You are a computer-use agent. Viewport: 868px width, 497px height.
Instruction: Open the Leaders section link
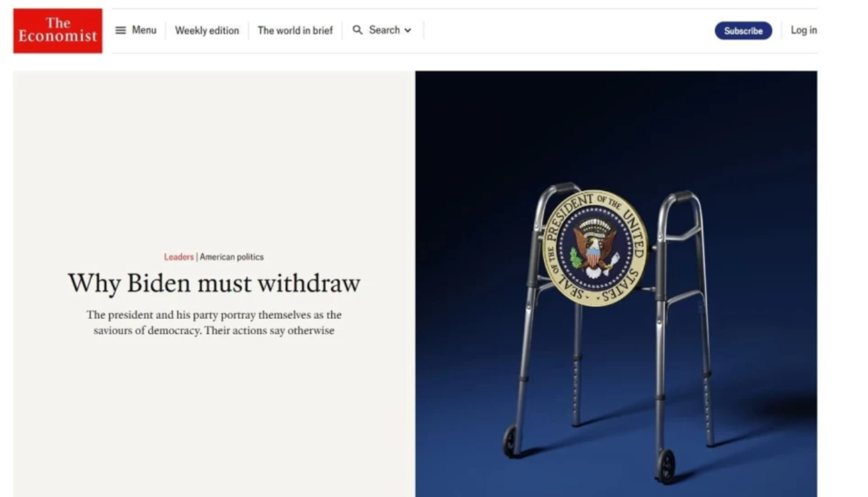179,257
